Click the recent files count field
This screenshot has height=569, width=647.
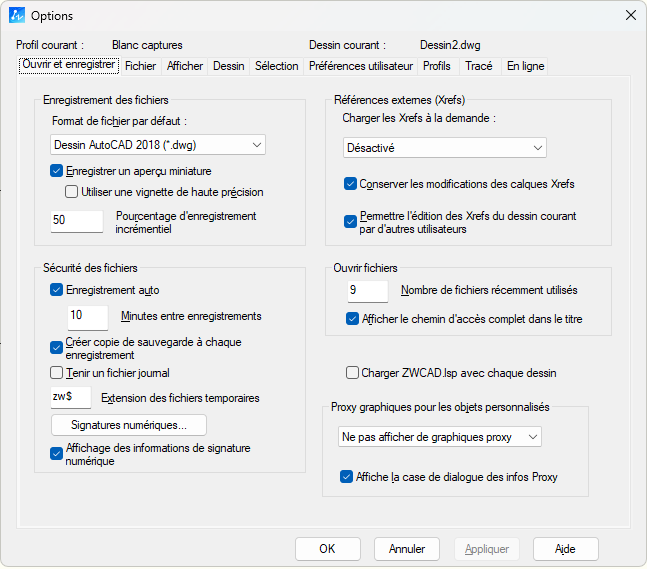(367, 291)
